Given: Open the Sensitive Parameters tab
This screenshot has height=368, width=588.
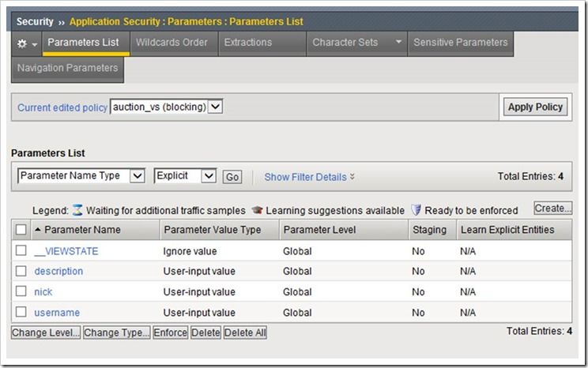Looking at the screenshot, I should [461, 43].
